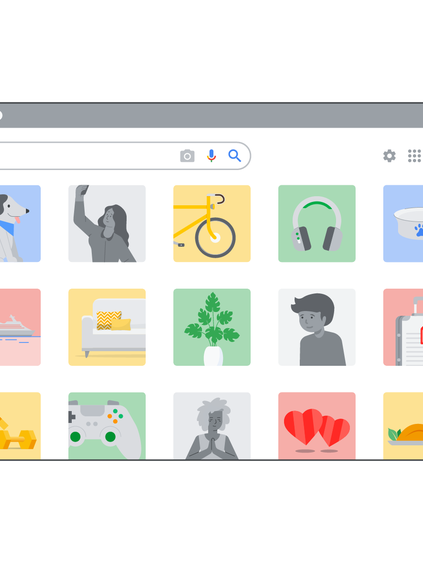The height and width of the screenshot is (563, 423).
Task: Select the sofa with yellow pillows thumbnail
Action: (107, 327)
